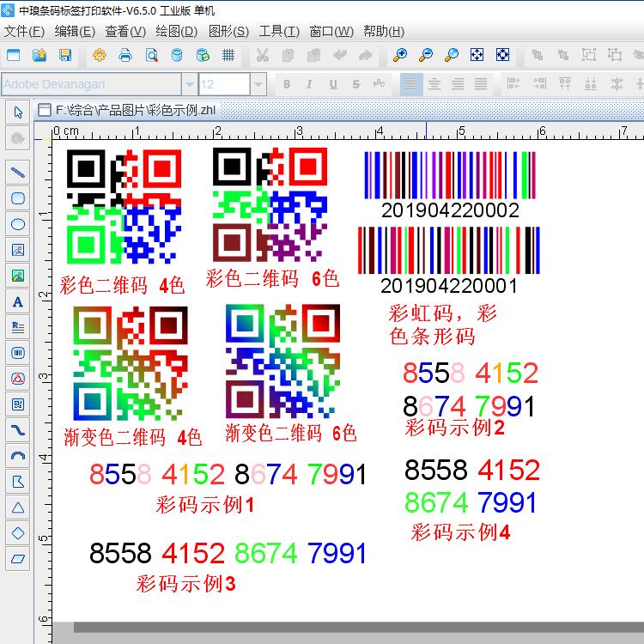Open the 窗口(W) menu
Image resolution: width=644 pixels, height=644 pixels.
tap(331, 31)
